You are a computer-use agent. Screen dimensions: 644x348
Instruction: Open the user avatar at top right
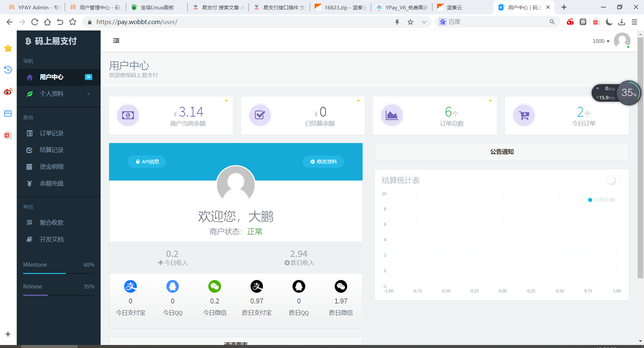click(622, 41)
